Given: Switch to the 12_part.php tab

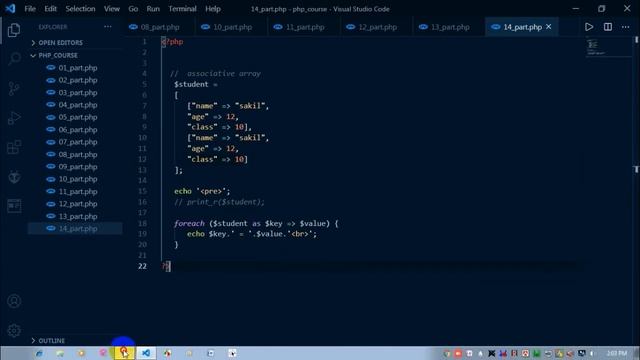Looking at the screenshot, I should [x=377, y=27].
